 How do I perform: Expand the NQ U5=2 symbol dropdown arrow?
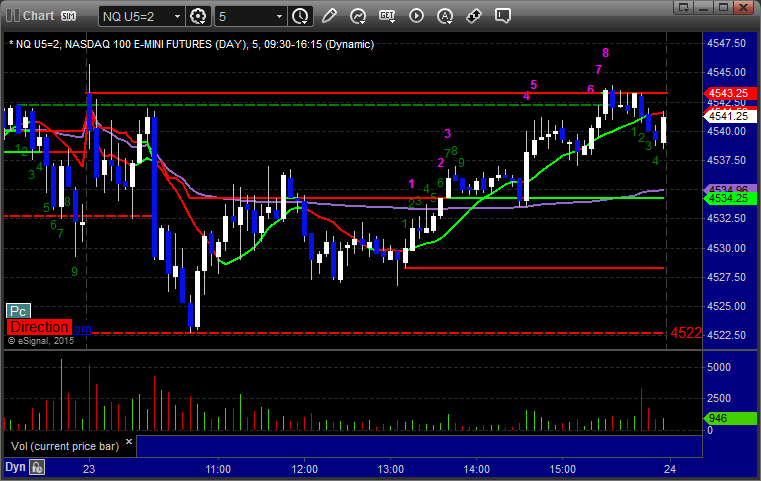tap(177, 17)
